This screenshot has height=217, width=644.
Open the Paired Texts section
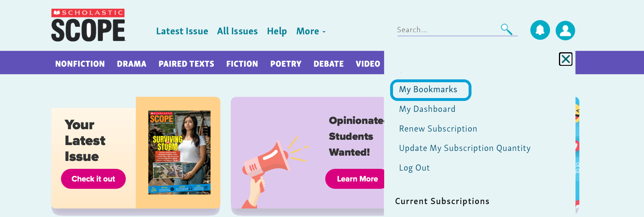coord(186,64)
